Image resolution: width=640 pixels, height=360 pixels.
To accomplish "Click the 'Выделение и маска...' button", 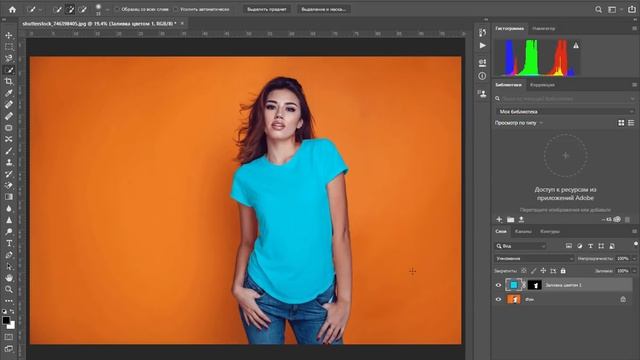I will (x=323, y=9).
